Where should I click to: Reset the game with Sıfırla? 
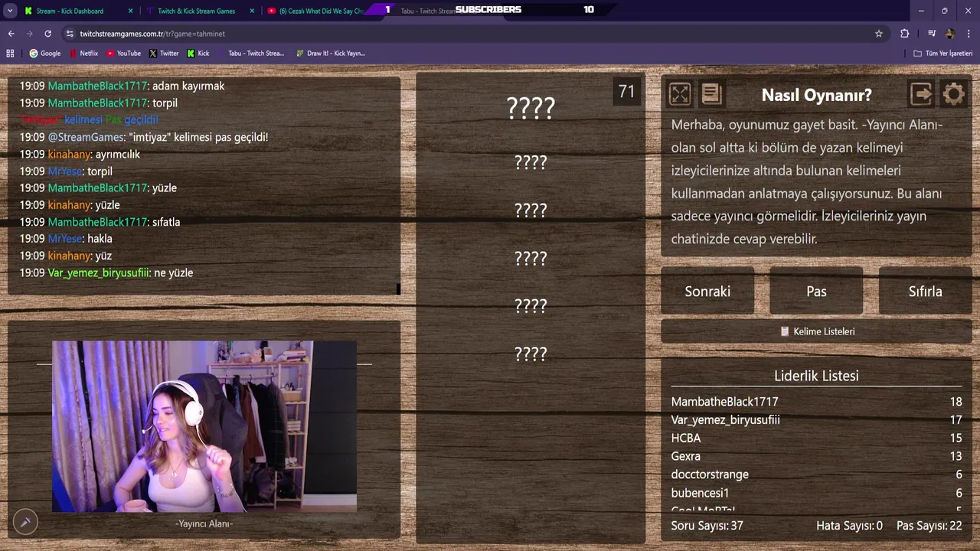(x=925, y=291)
